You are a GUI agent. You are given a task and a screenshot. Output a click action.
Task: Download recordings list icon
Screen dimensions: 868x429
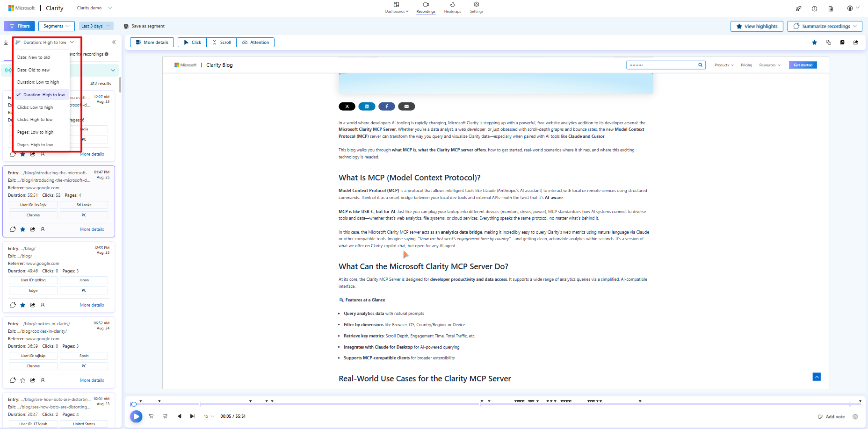6,43
